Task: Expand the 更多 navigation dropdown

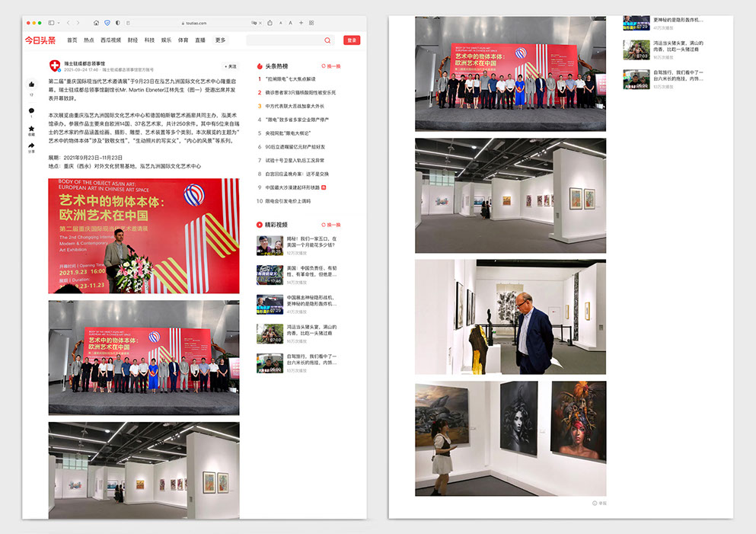Action: click(x=220, y=40)
